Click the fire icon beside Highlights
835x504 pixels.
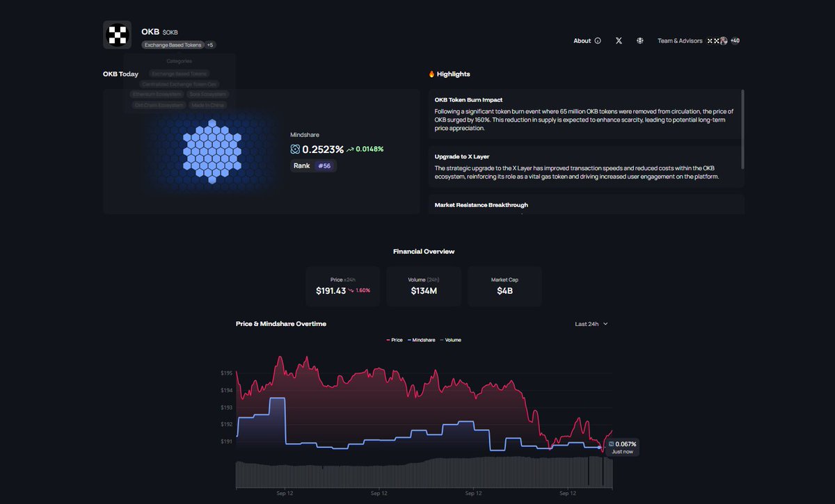pos(431,74)
